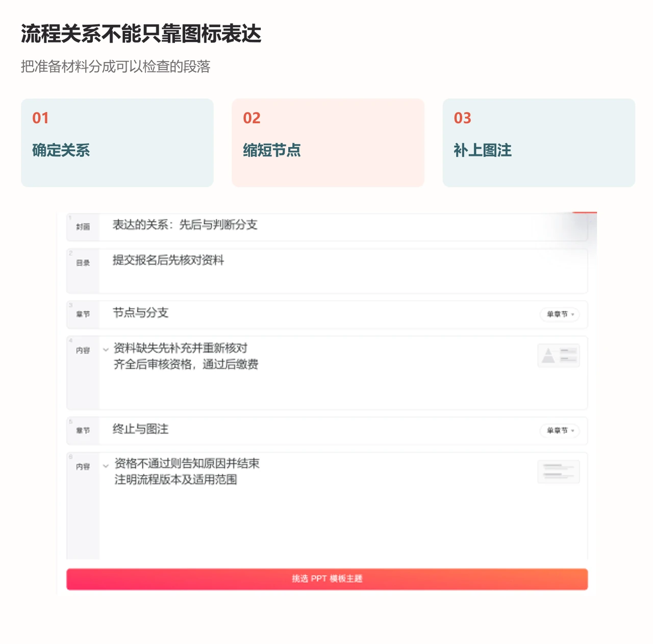Select the chapter title 节点与分支

coord(140,313)
